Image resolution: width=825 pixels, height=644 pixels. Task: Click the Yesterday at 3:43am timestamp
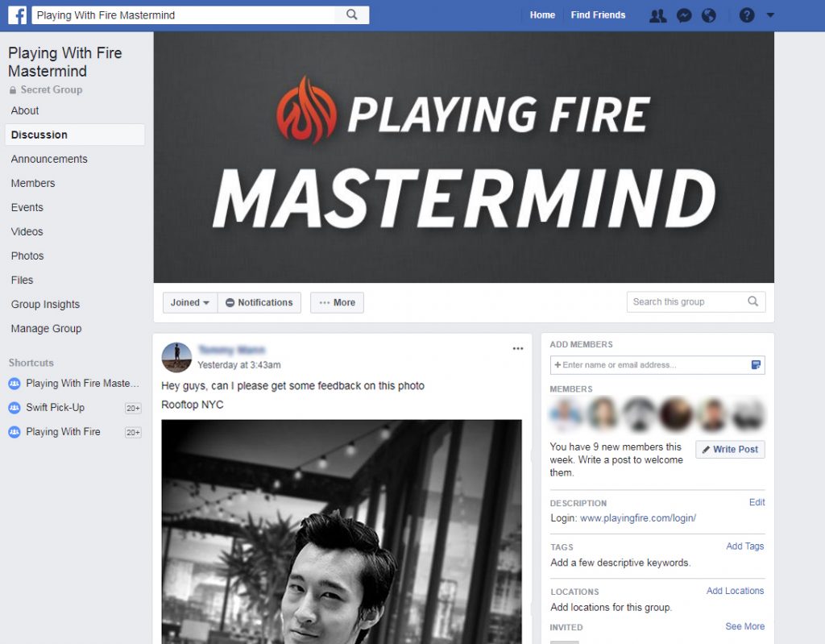pyautogui.click(x=238, y=365)
